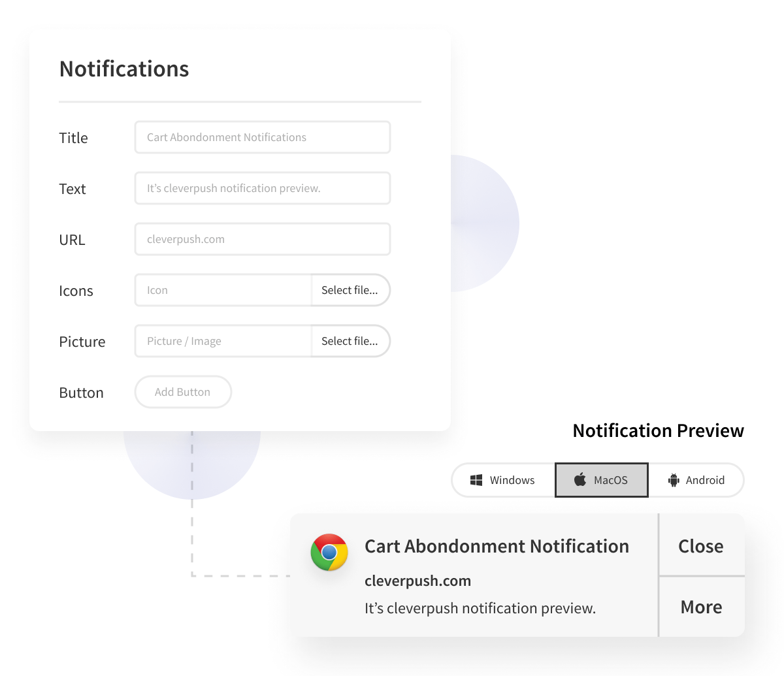Select file for the Icons row
784x676 pixels.
point(351,290)
